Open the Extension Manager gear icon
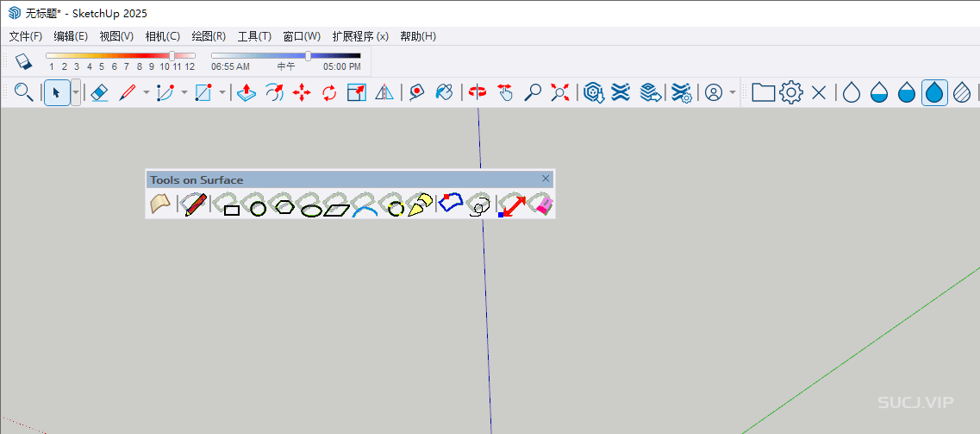Viewport: 980px width, 434px height. pyautogui.click(x=680, y=93)
